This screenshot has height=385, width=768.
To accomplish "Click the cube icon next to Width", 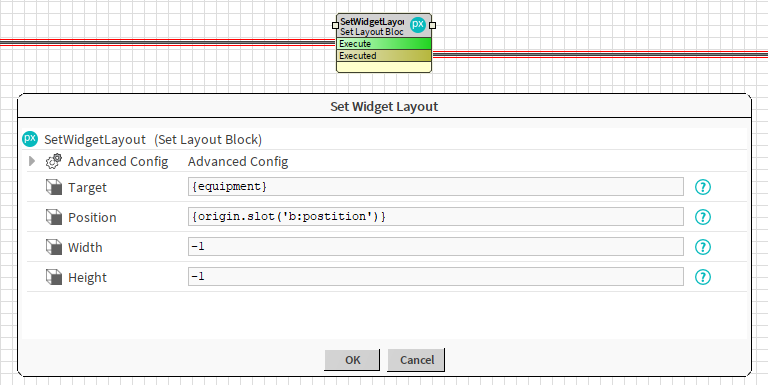I will [54, 247].
